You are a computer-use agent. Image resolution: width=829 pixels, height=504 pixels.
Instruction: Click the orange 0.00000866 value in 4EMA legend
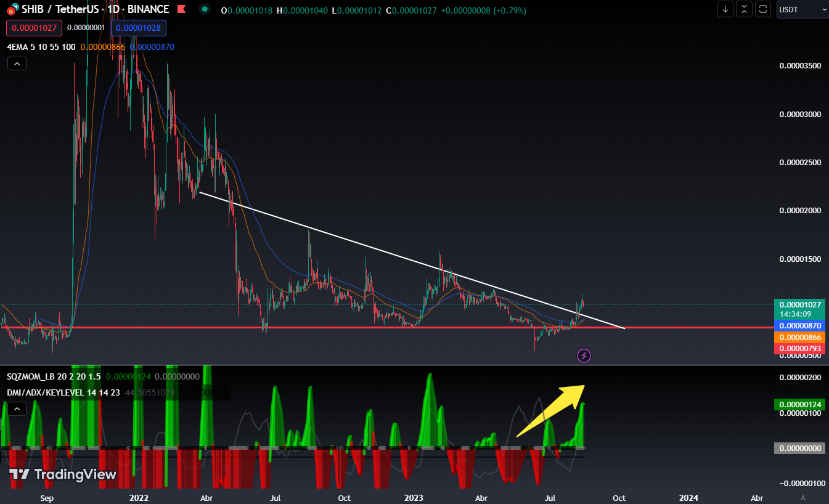(x=103, y=47)
